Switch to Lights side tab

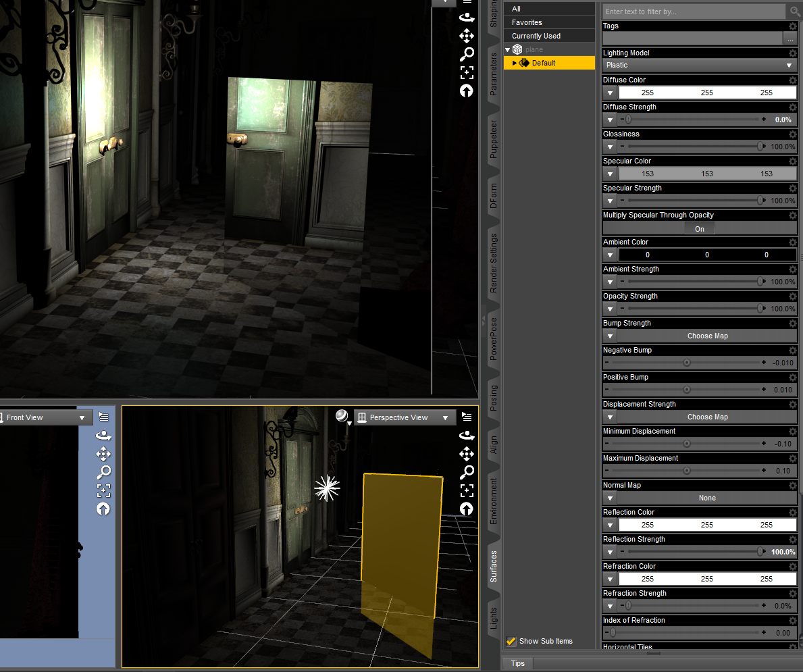pos(493,618)
